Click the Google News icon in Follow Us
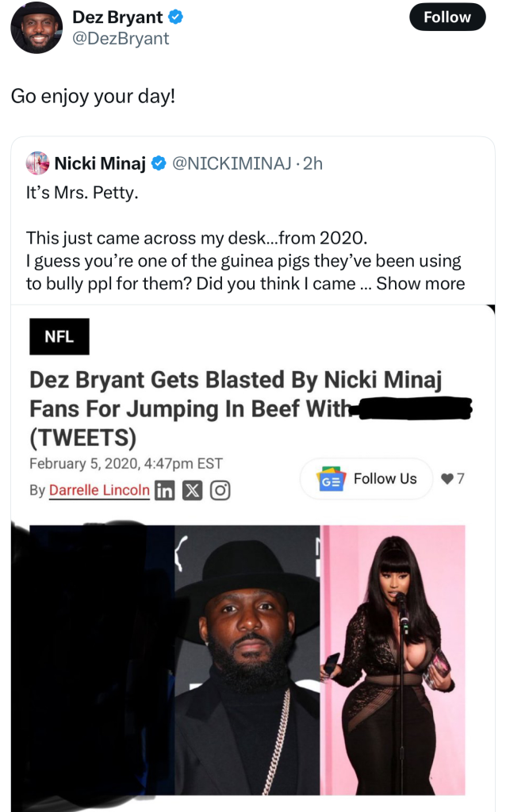Viewport: 506px width, 812px height. (330, 479)
